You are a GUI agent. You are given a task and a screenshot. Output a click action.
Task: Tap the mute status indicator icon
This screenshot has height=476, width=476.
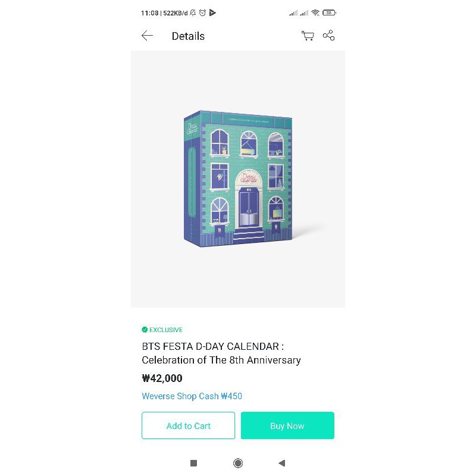pos(192,12)
